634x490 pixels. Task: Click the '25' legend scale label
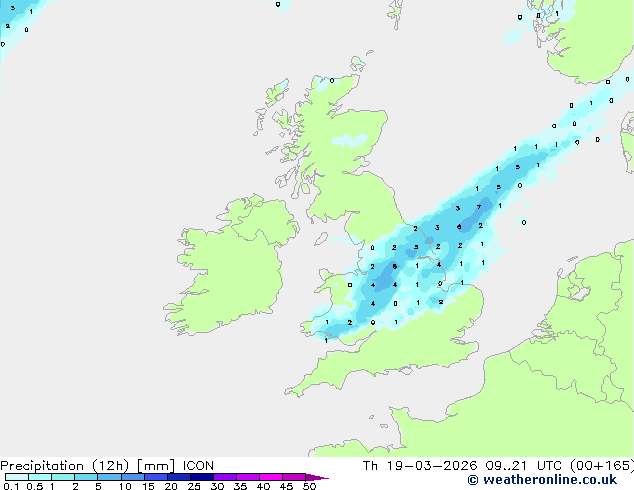pyautogui.click(x=194, y=486)
